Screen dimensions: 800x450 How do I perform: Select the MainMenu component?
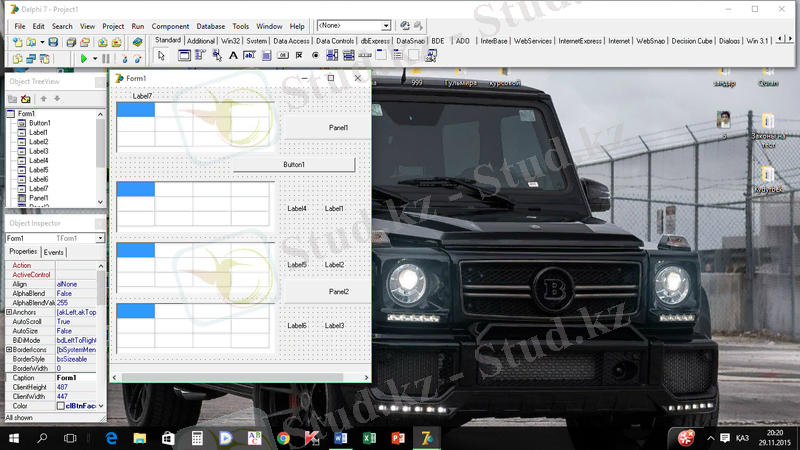200,56
